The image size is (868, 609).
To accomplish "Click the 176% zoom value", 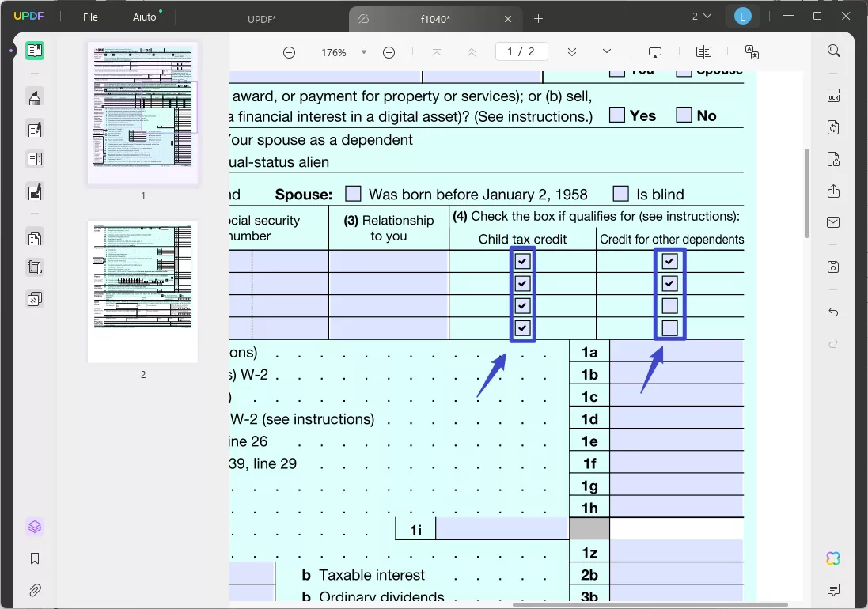I will click(334, 52).
